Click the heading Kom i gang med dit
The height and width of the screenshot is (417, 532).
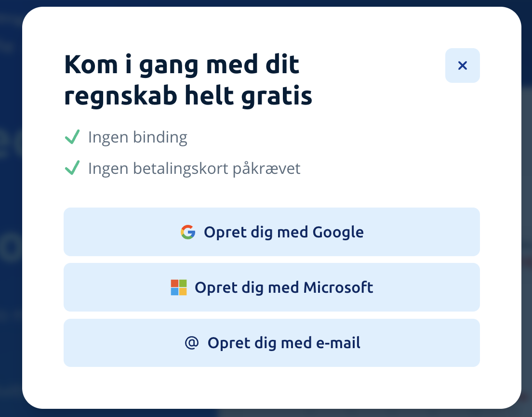[x=182, y=65]
